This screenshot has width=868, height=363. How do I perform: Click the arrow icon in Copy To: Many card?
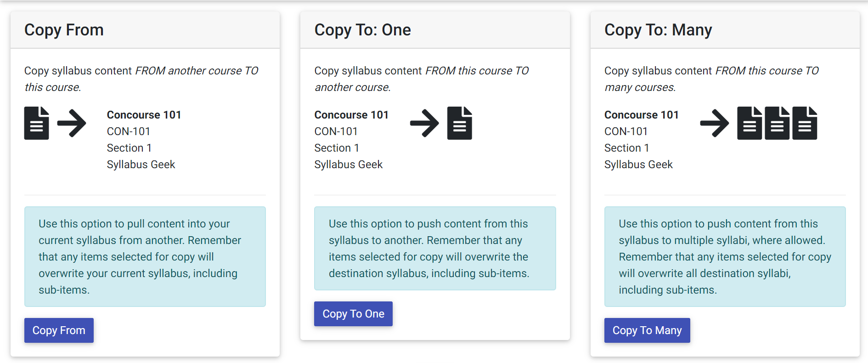(715, 123)
